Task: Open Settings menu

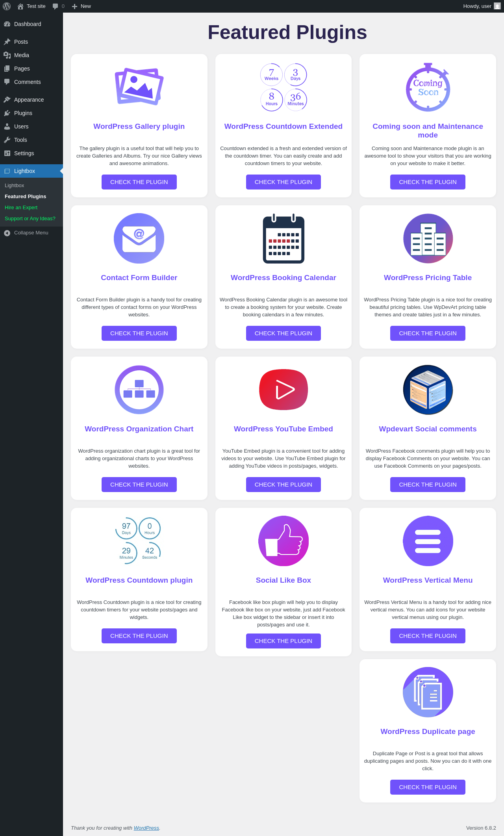Action: coord(31,153)
